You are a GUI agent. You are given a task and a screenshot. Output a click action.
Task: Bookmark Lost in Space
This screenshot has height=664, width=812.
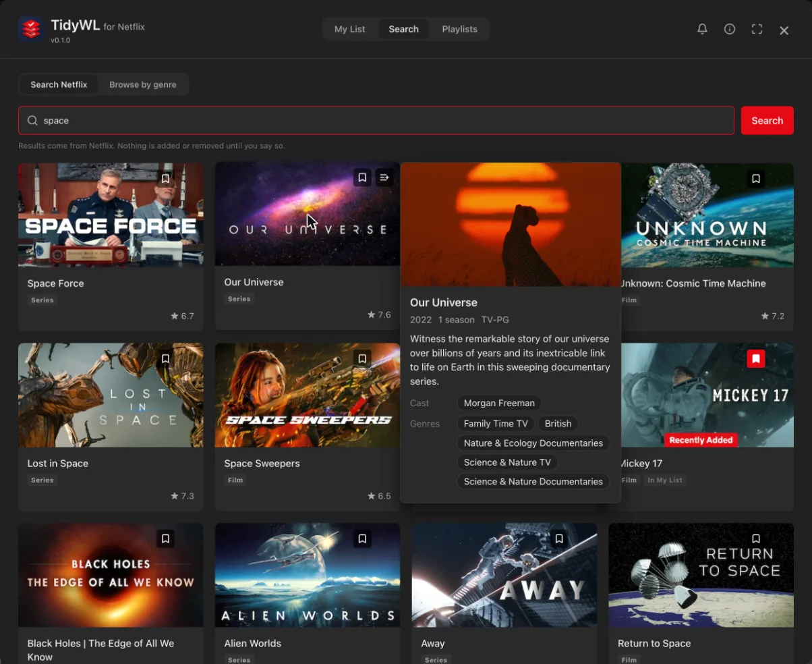point(165,358)
